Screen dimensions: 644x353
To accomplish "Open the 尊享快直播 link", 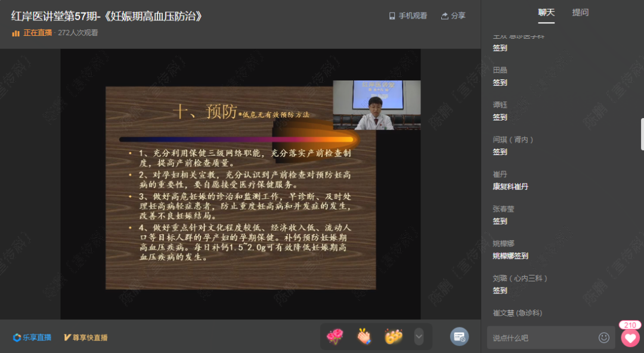I will tap(86, 337).
